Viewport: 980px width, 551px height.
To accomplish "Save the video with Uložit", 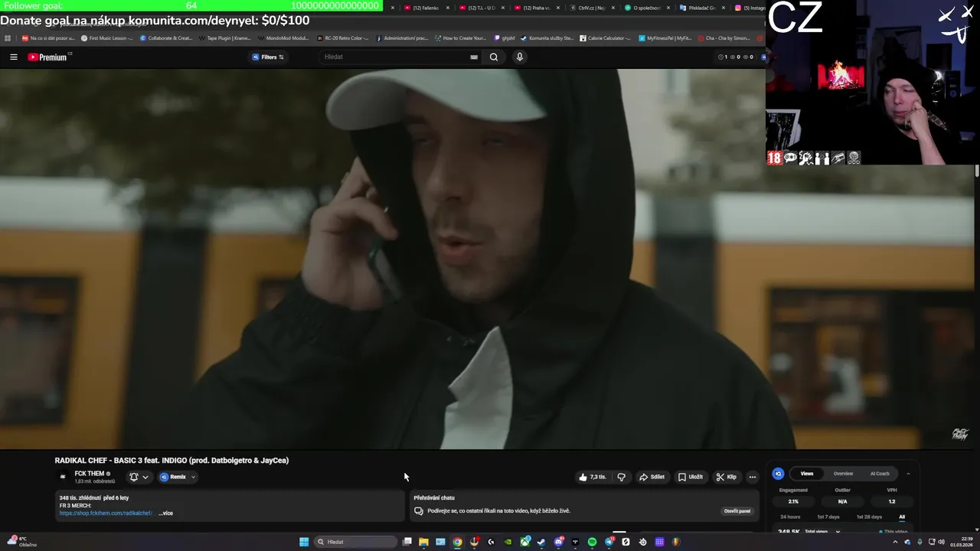I will click(x=691, y=477).
